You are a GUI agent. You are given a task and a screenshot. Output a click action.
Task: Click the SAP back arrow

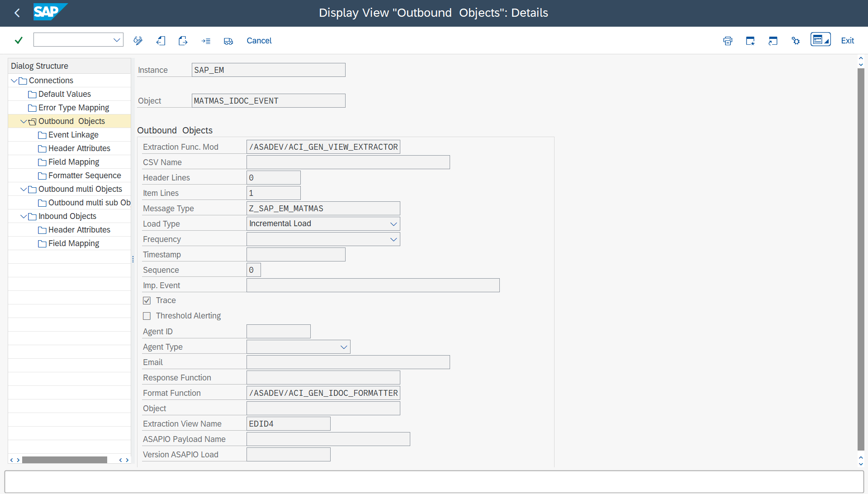point(17,13)
